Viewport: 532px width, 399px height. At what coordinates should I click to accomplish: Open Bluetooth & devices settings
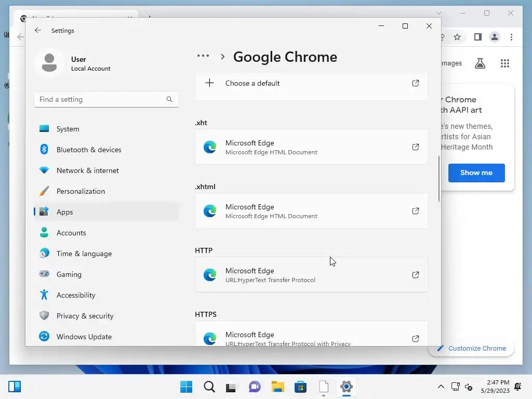pyautogui.click(x=106, y=150)
